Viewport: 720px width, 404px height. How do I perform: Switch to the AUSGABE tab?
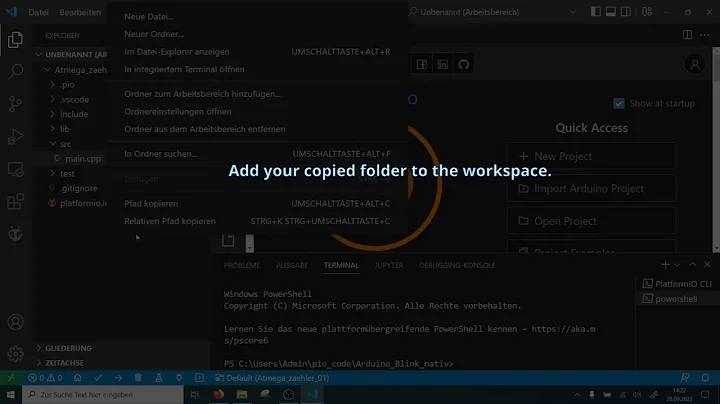coord(292,265)
